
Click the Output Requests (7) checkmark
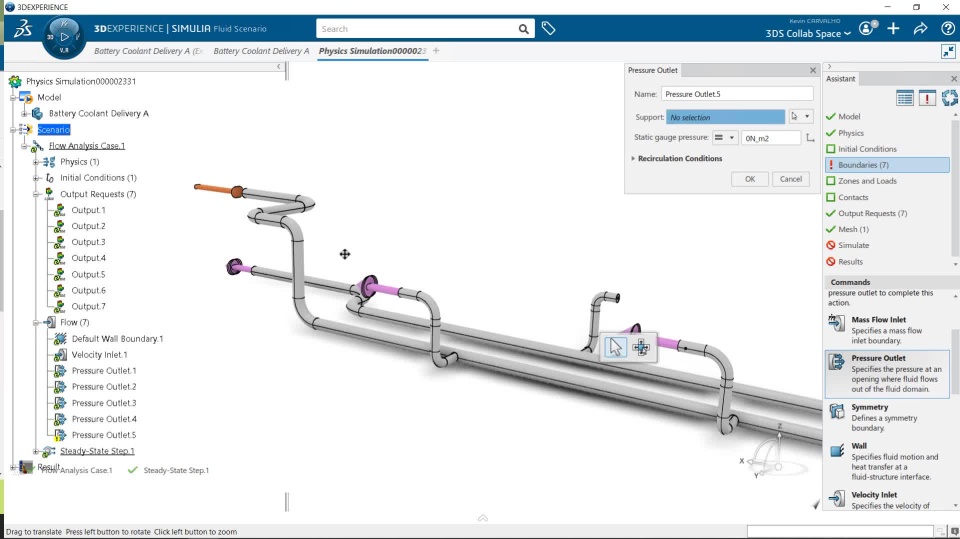[831, 213]
